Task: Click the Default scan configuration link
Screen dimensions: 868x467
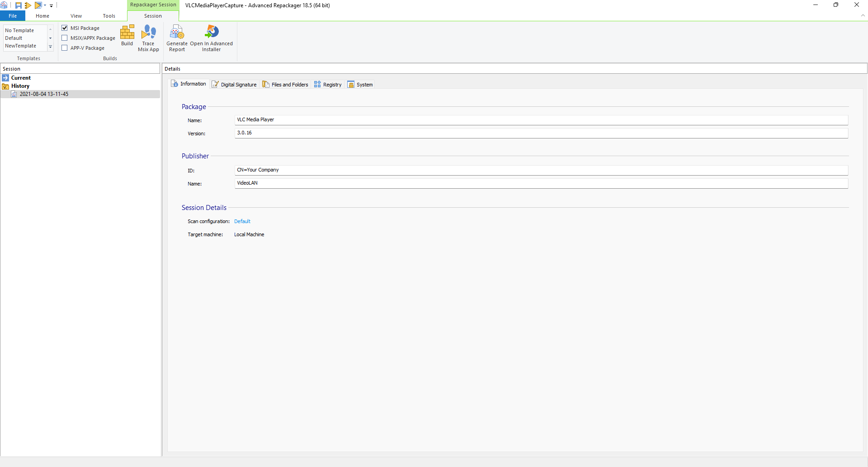Action: click(x=242, y=221)
